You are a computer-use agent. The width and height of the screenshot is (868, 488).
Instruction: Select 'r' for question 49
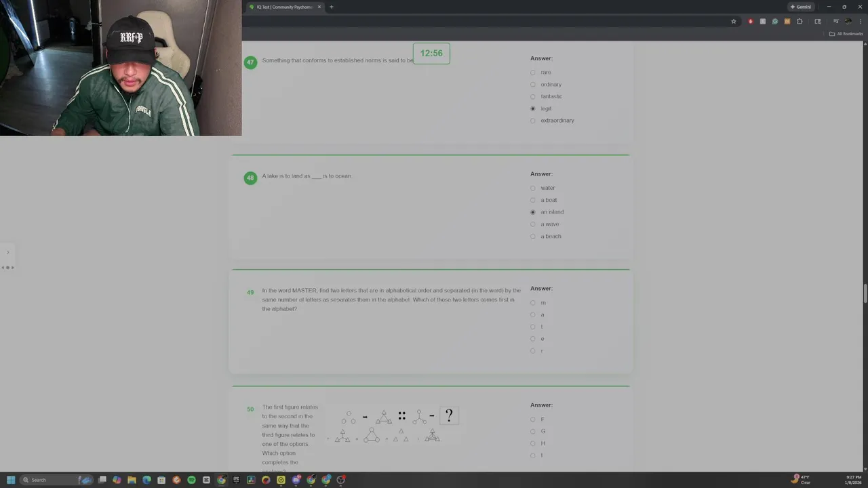(532, 351)
